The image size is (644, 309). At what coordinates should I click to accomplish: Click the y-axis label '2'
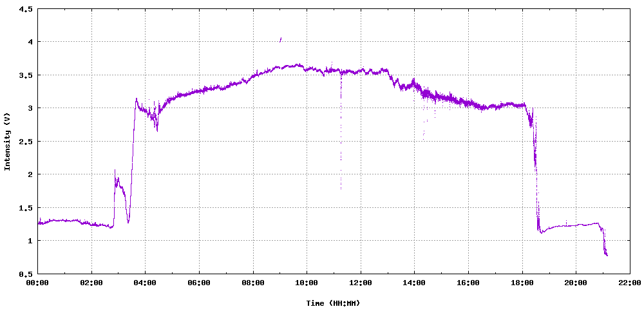[x=30, y=174]
